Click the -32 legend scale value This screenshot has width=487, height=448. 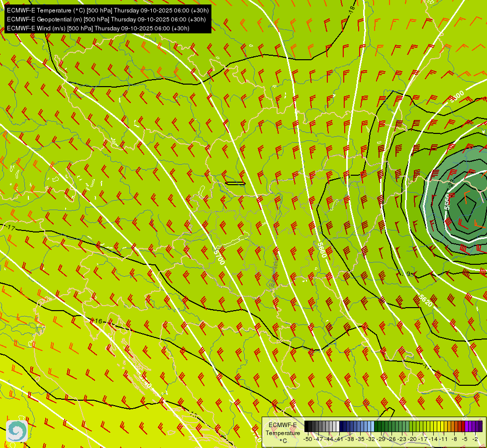tap(371, 440)
